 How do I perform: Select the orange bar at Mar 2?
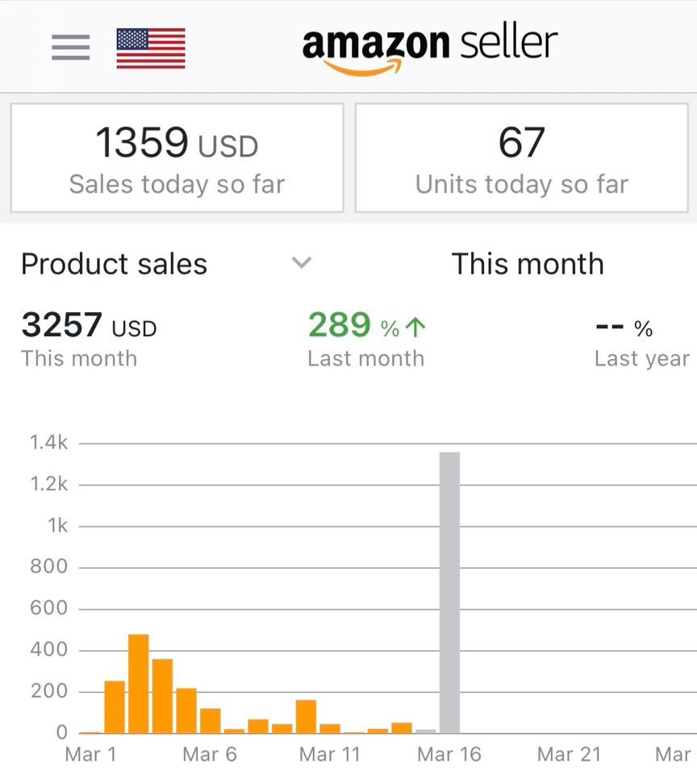click(x=115, y=707)
